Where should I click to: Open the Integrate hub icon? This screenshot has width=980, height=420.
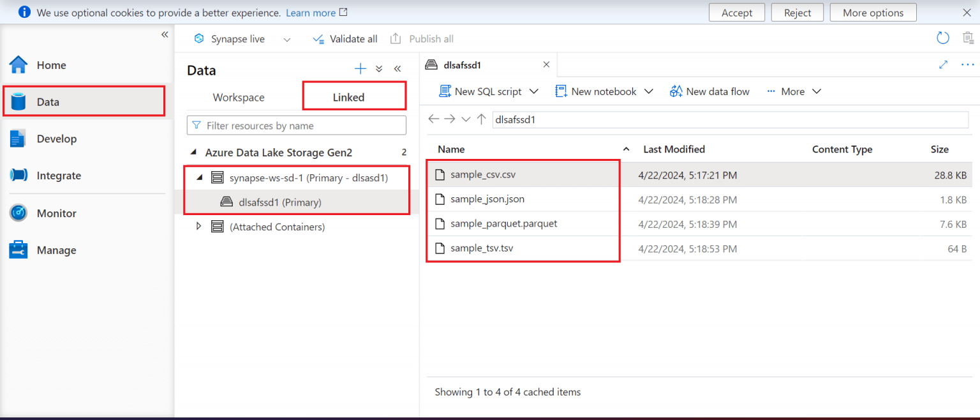[19, 176]
